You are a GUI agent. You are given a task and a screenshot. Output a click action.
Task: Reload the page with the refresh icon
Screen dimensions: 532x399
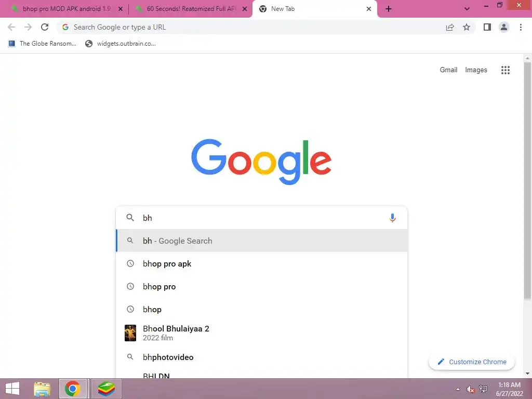tap(45, 27)
